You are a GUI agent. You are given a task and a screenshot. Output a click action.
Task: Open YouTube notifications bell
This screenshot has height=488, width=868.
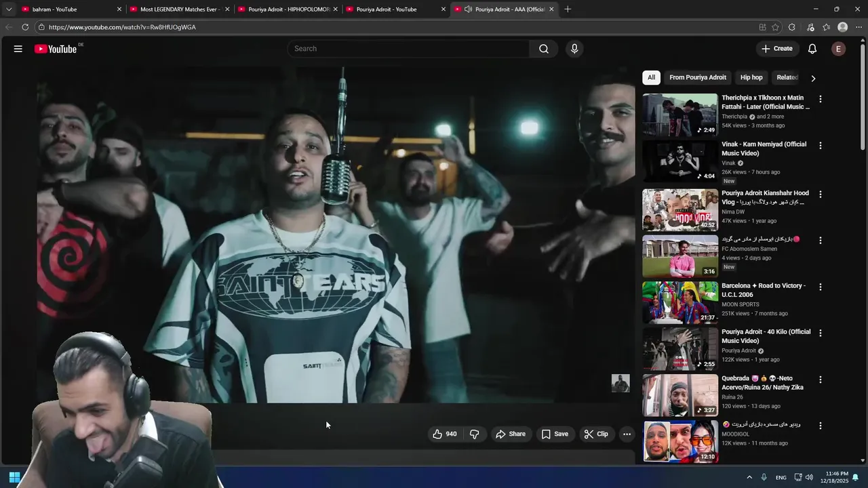coord(812,49)
